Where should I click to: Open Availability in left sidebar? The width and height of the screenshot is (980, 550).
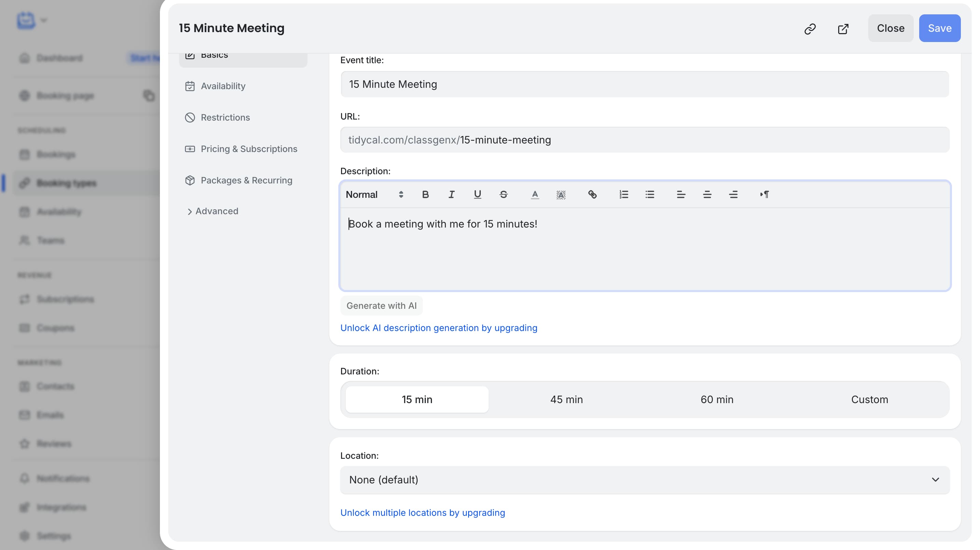click(59, 212)
